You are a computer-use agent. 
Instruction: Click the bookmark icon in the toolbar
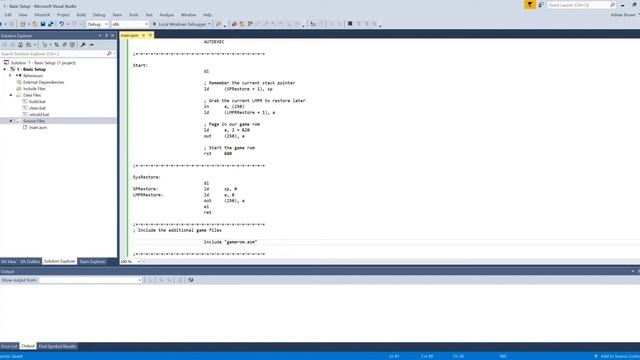[350, 24]
